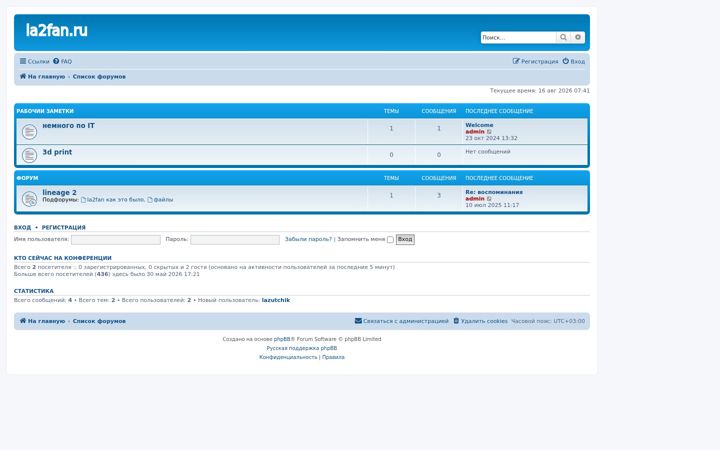Click the РЕГИСТРАЦИЯ heading link
The height and width of the screenshot is (450, 720).
[x=63, y=227]
